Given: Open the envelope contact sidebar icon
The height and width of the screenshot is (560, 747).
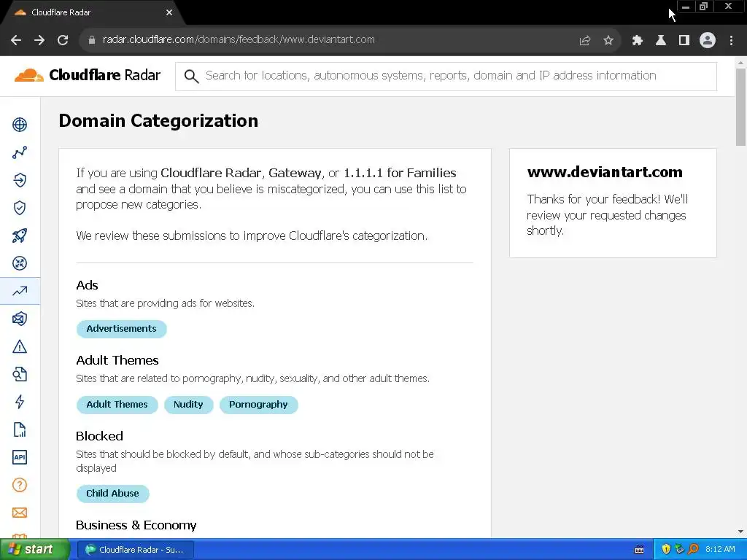Looking at the screenshot, I should [20, 513].
